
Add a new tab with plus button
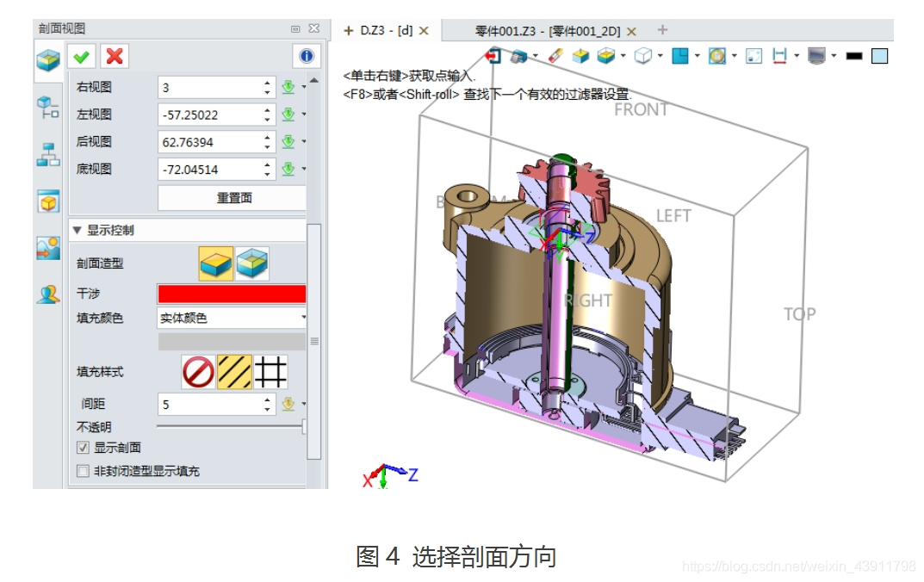click(662, 30)
